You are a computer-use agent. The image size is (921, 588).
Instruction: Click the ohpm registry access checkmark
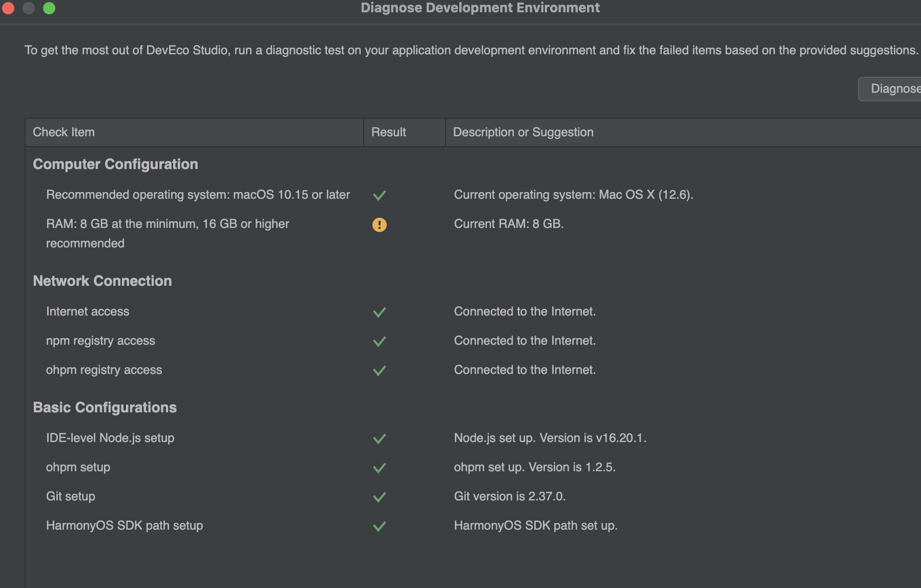click(x=379, y=370)
